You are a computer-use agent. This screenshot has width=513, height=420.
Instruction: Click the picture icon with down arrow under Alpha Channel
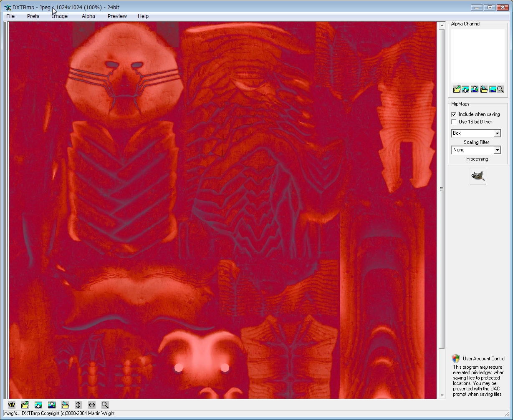pos(465,89)
